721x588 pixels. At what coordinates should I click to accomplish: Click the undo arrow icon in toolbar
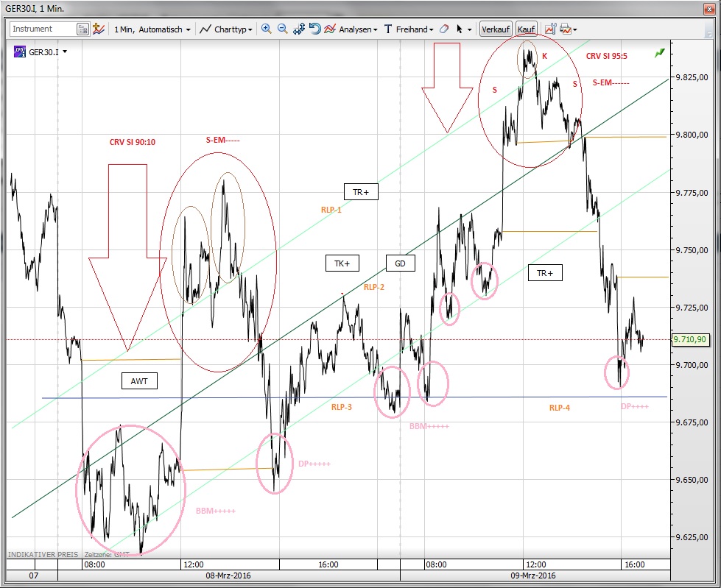tap(314, 29)
